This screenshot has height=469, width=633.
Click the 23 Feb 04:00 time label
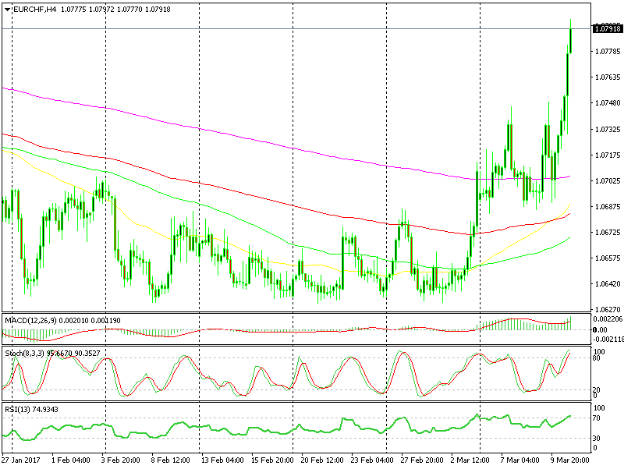[372, 460]
